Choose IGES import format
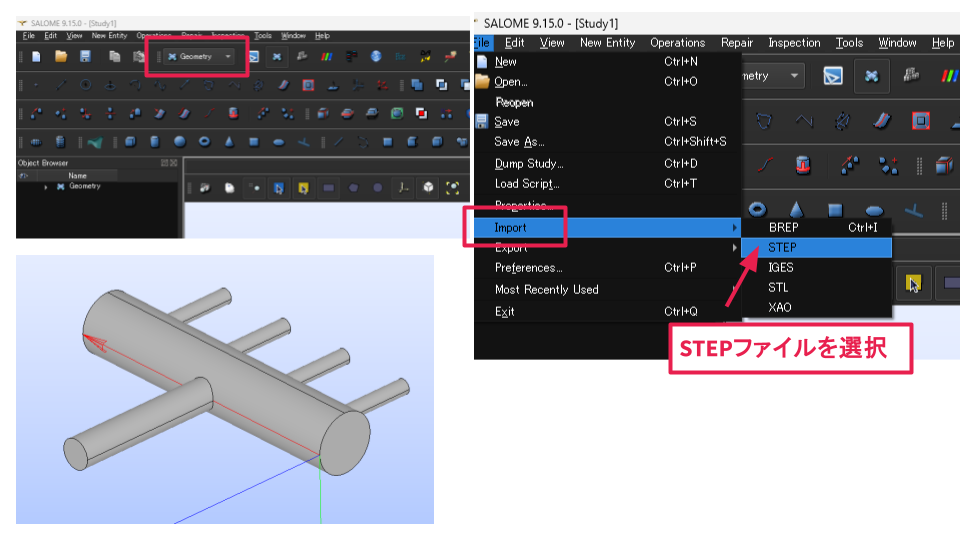 [781, 267]
